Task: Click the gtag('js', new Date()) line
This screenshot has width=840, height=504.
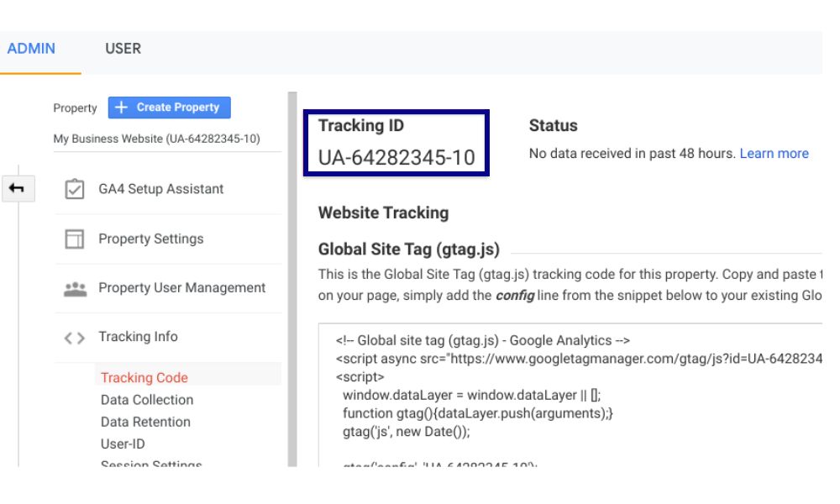Action: click(x=406, y=432)
